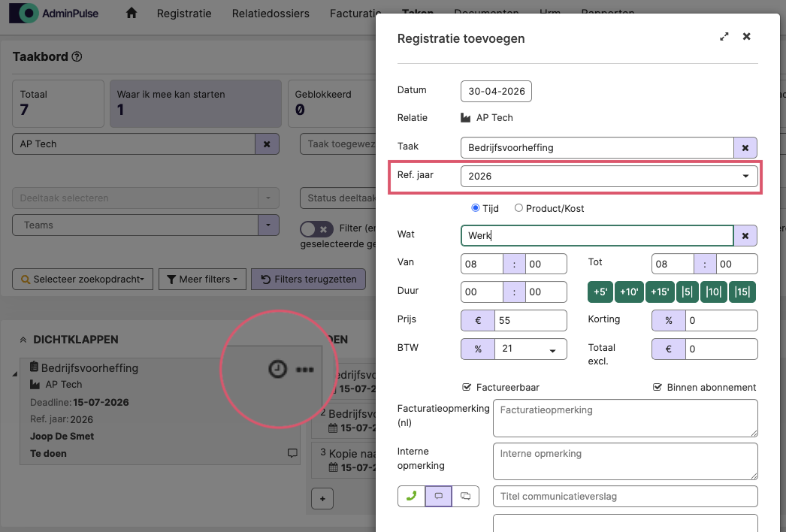This screenshot has width=786, height=532.
Task: Click the Datum field 30-04-2026
Action: [x=496, y=91]
